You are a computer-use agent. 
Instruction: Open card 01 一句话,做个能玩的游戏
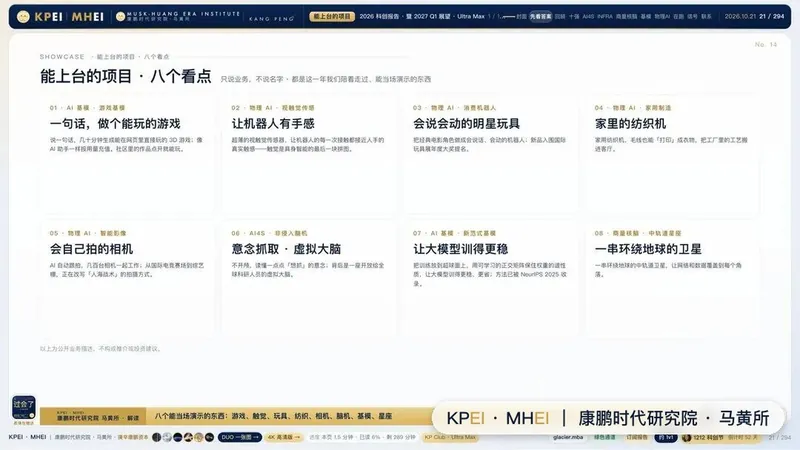click(x=128, y=156)
